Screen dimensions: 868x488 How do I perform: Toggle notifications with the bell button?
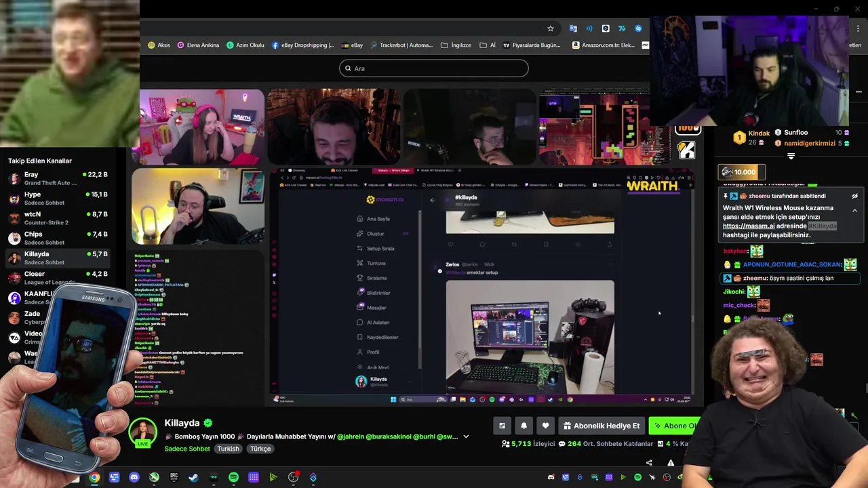pyautogui.click(x=524, y=426)
